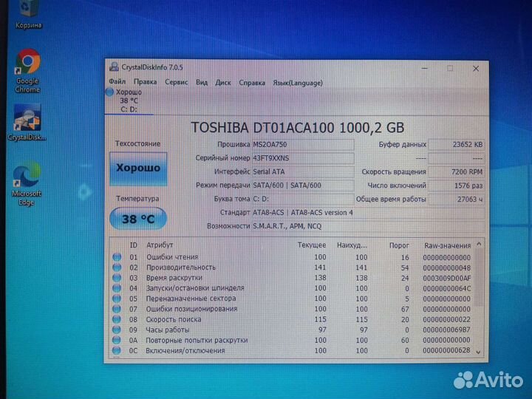Click the TOSHIBA DT01ACA100 1000,2 GB disk title
This screenshot has height=399, width=532.
tap(298, 128)
